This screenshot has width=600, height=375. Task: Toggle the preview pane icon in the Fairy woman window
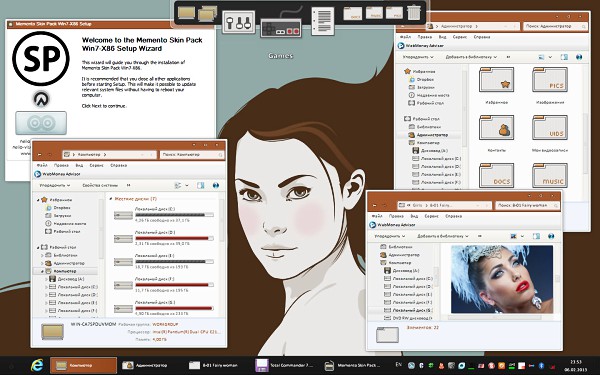click(536, 236)
